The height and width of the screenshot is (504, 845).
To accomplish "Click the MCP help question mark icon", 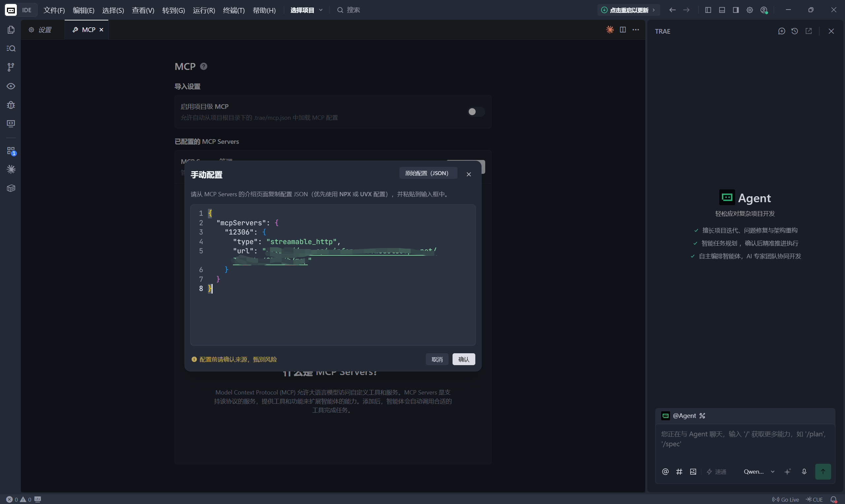I will pyautogui.click(x=204, y=67).
